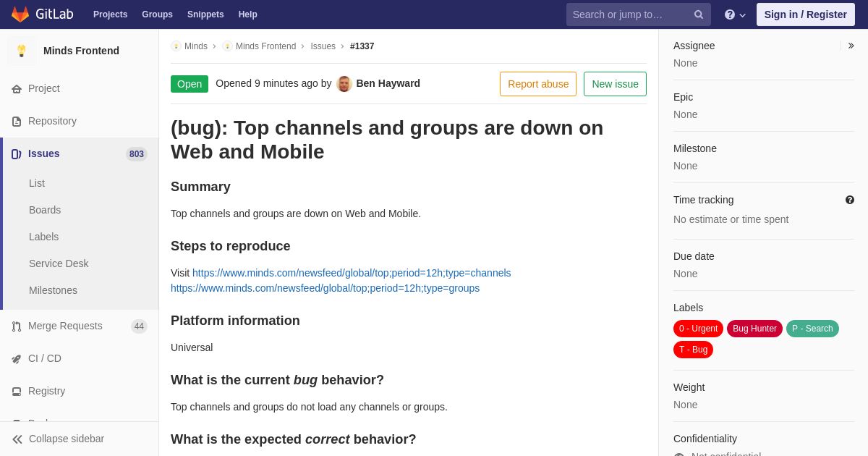Click the Registry icon

pyautogui.click(x=17, y=392)
